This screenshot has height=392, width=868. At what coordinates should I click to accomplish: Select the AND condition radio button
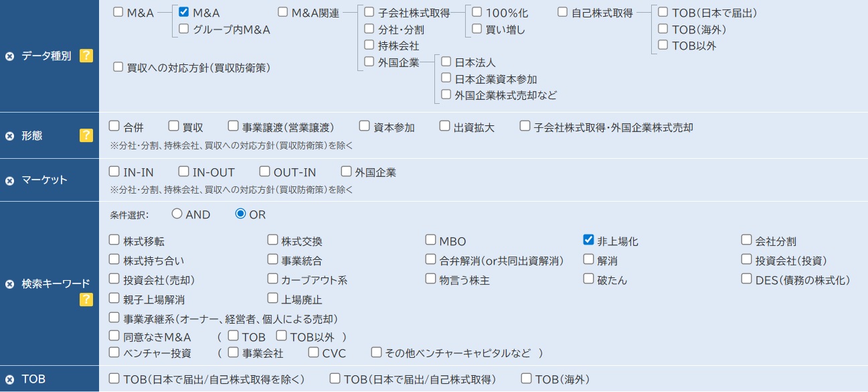coord(177,214)
